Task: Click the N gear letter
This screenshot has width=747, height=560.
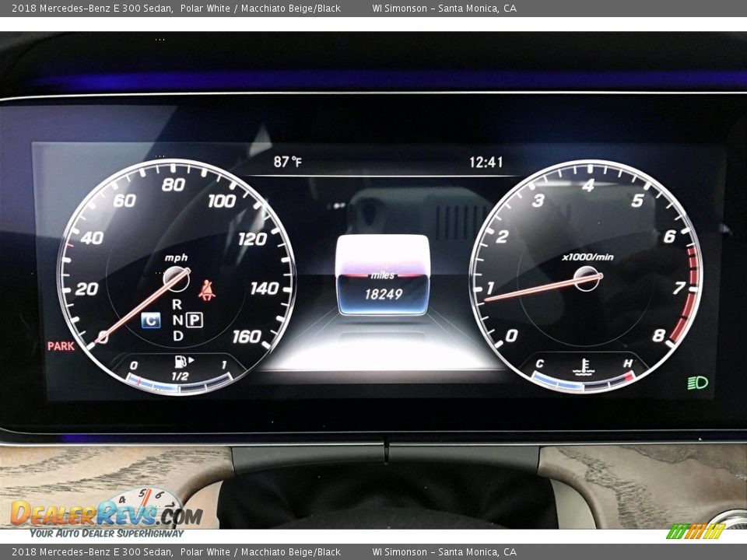Action: coord(177,320)
